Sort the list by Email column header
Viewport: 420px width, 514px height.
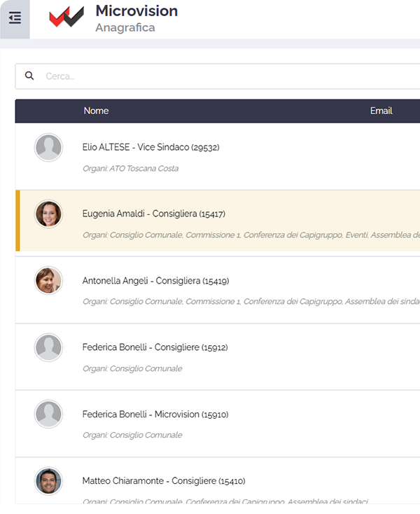pos(381,111)
